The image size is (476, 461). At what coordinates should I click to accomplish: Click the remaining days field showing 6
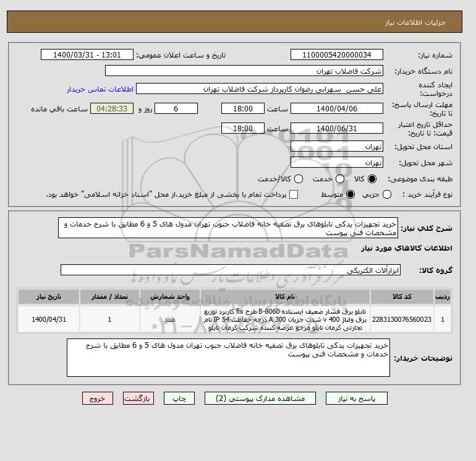click(x=176, y=108)
